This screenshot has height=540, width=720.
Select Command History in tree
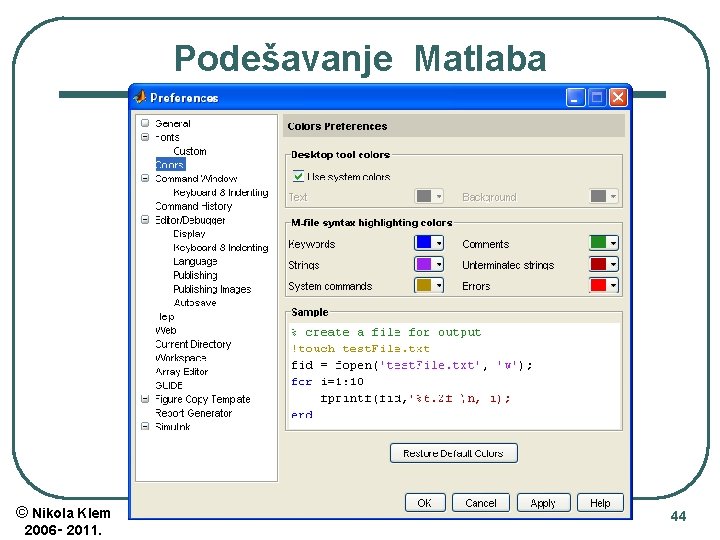tap(194, 206)
